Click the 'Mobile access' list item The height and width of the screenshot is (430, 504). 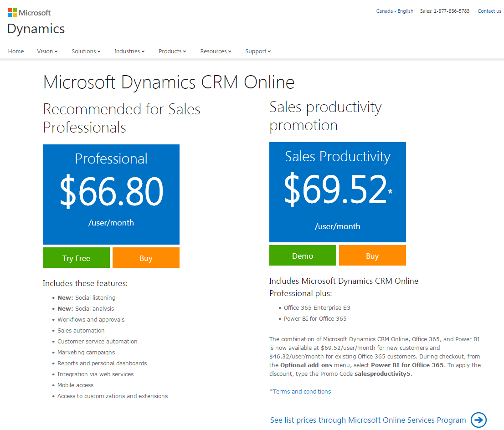coord(76,385)
